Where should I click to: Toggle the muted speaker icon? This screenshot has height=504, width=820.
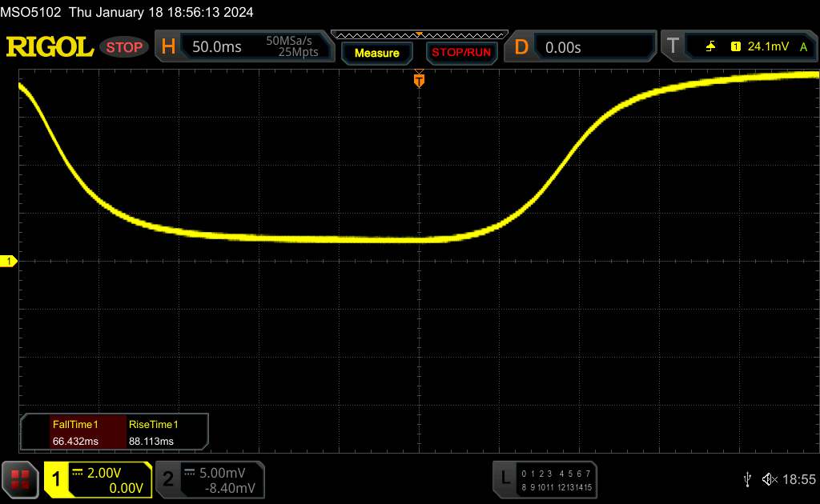click(x=769, y=479)
